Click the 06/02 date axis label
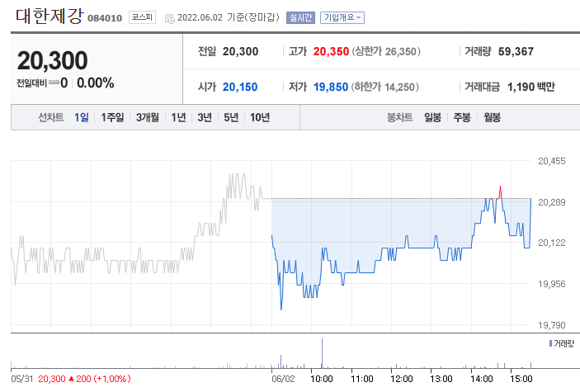Screen dimensions: 580x392 (283, 379)
